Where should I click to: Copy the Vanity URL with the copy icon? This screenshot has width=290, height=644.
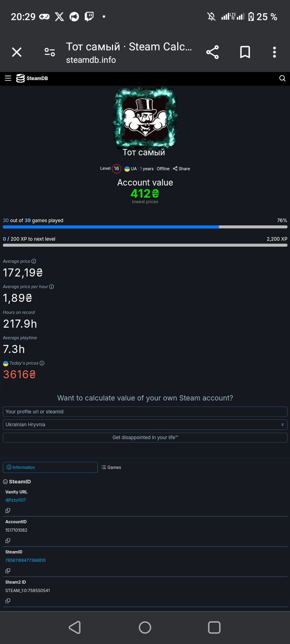tap(8, 510)
